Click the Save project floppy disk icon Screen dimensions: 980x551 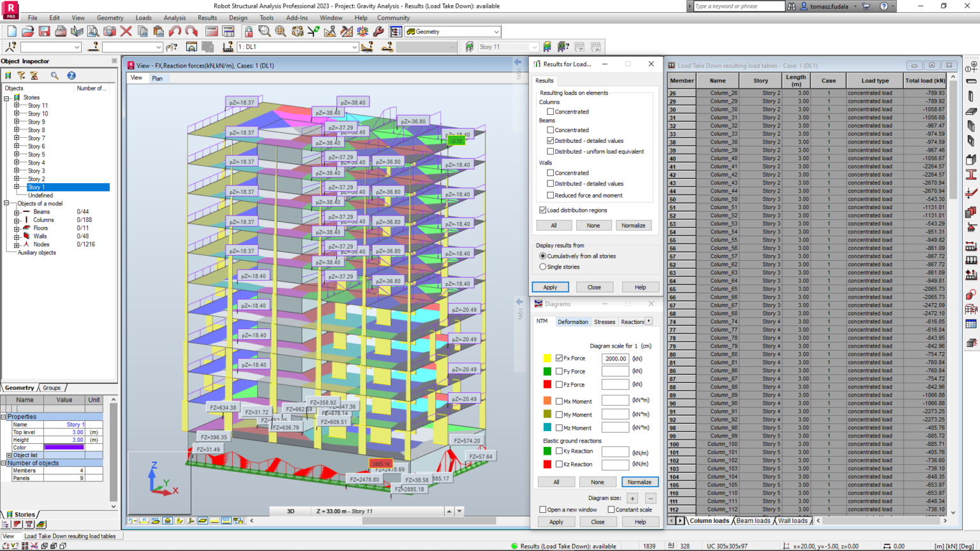tap(44, 31)
